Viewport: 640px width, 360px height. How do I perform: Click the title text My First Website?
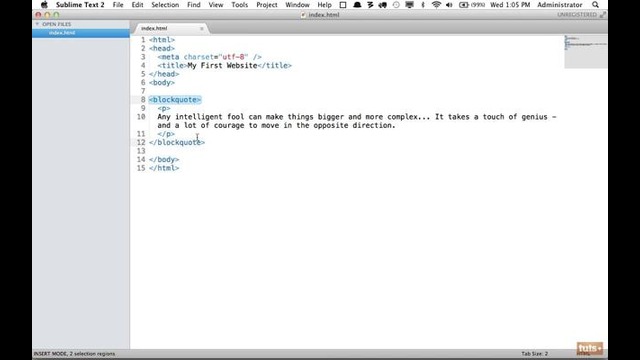click(x=222, y=65)
